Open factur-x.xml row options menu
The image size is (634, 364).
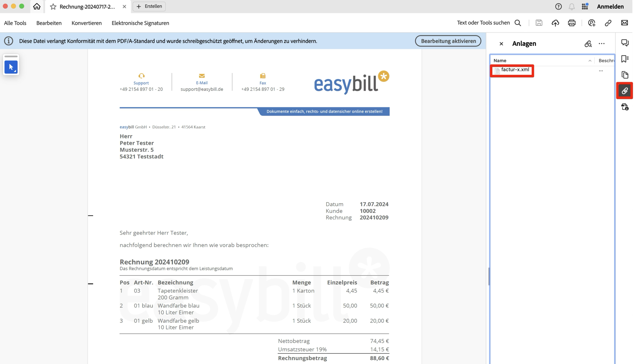[601, 70]
